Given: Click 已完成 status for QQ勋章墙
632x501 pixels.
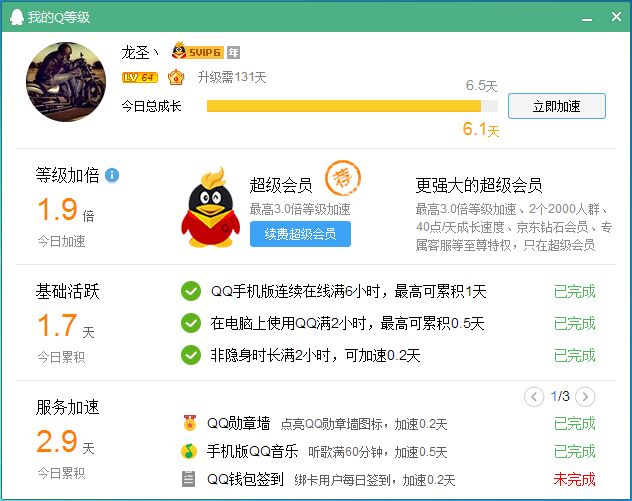Looking at the screenshot, I should (x=574, y=424).
